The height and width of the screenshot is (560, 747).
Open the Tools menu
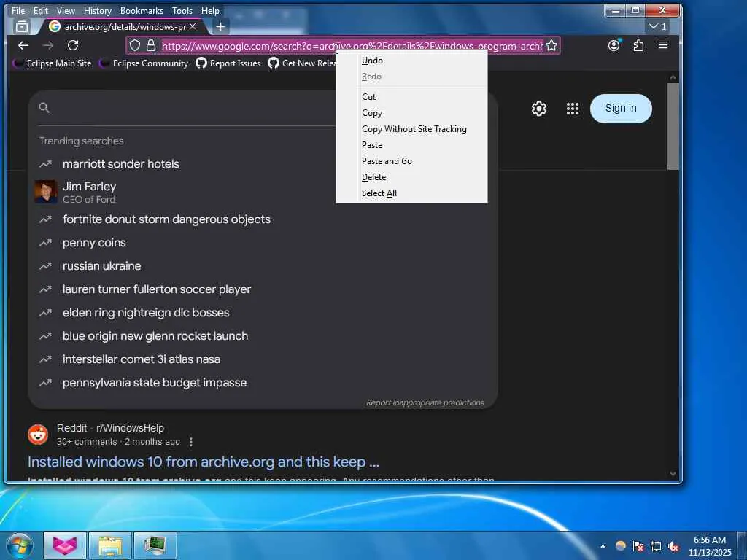[x=182, y=10]
